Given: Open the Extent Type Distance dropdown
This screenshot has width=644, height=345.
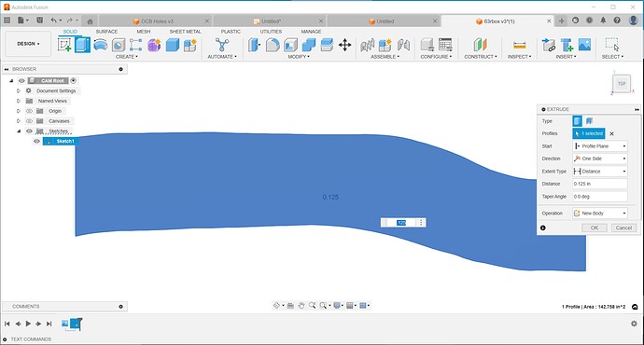Looking at the screenshot, I should tap(600, 172).
